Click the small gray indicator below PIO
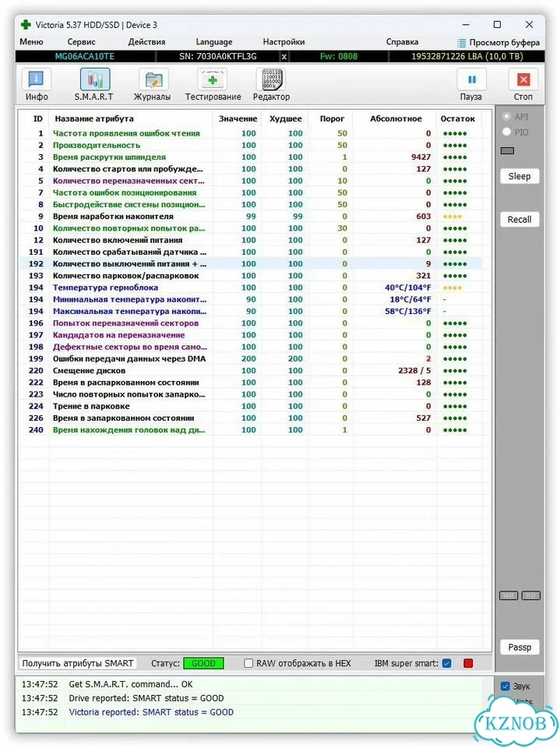Screen dimensions: 560x748 click(507, 150)
